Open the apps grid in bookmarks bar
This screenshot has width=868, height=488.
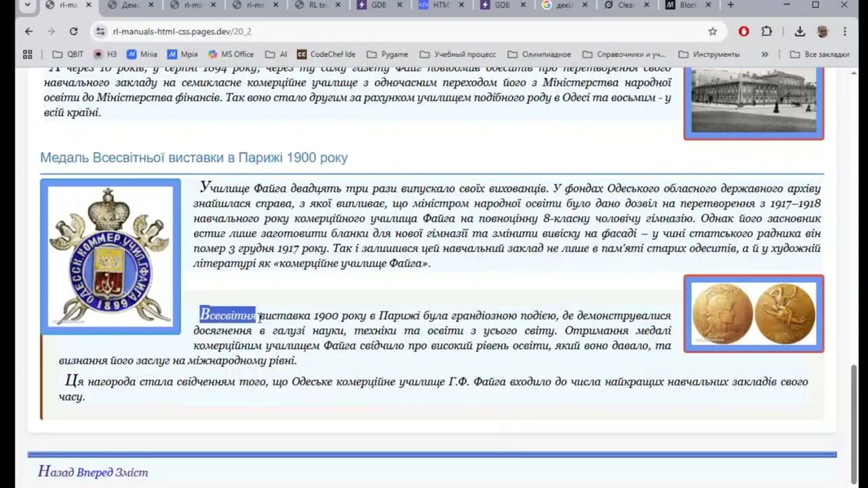pos(27,54)
